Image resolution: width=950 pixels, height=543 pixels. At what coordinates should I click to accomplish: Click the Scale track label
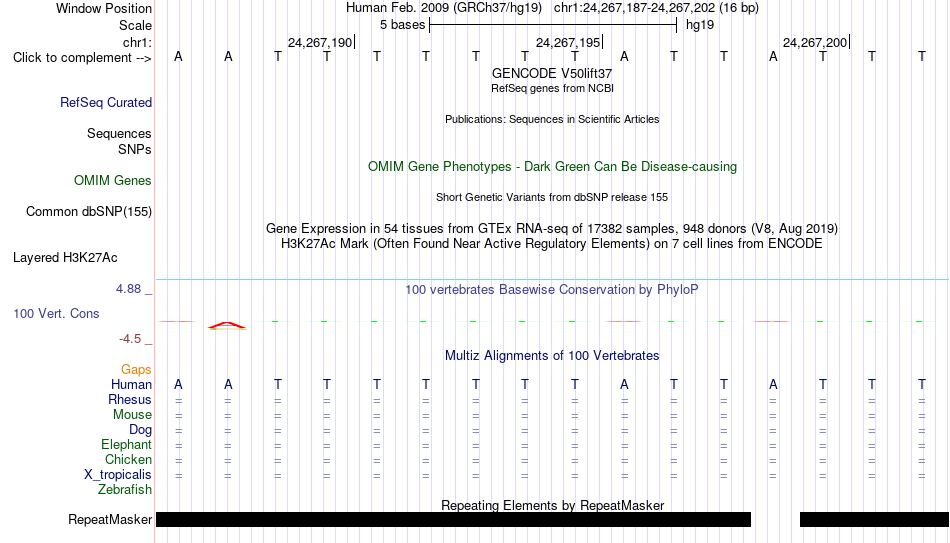click(135, 25)
